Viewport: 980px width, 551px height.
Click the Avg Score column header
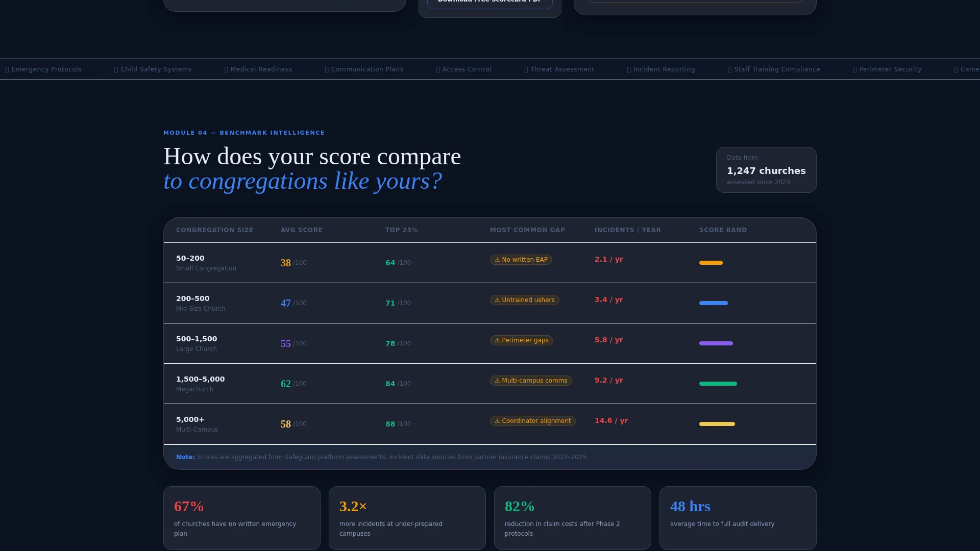pos(302,230)
